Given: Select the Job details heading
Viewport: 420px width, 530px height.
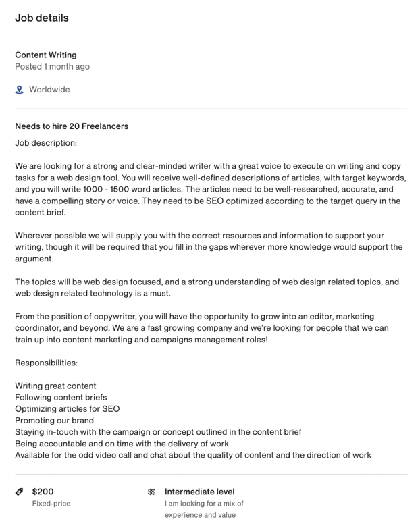Looking at the screenshot, I should pyautogui.click(x=42, y=18).
